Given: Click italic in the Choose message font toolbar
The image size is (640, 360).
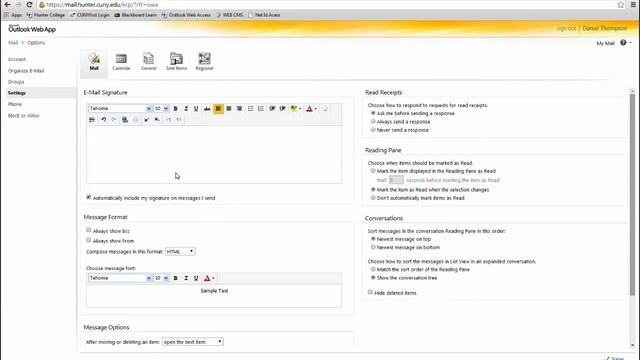Looking at the screenshot, I should coord(186,278).
